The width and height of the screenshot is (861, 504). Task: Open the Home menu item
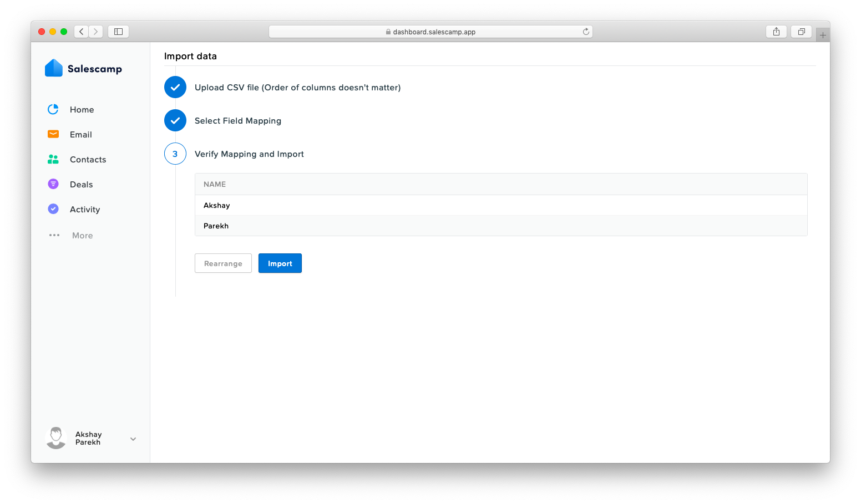82,110
